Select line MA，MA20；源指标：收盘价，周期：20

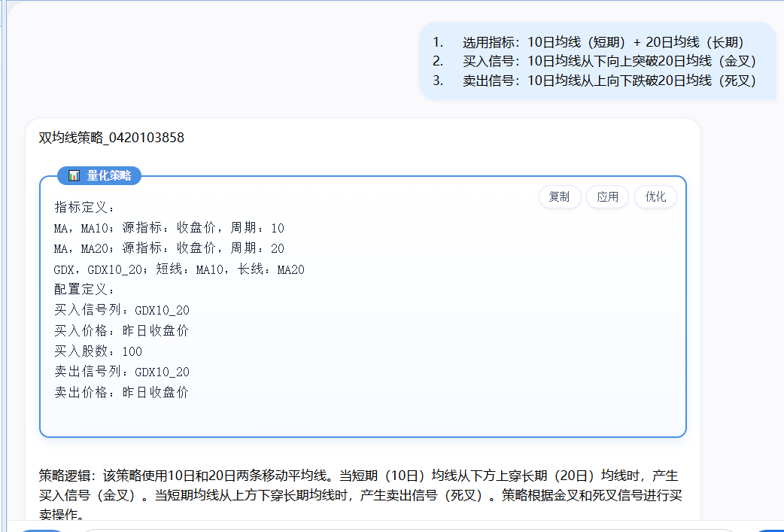(169, 248)
